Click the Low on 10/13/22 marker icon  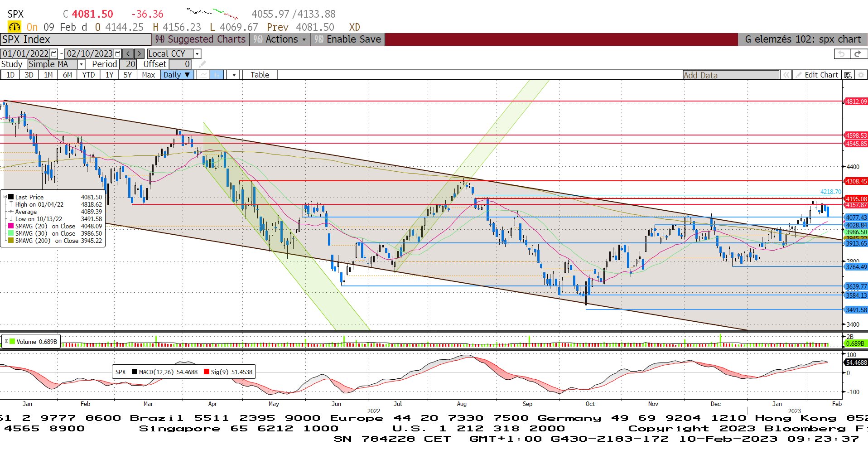point(11,219)
